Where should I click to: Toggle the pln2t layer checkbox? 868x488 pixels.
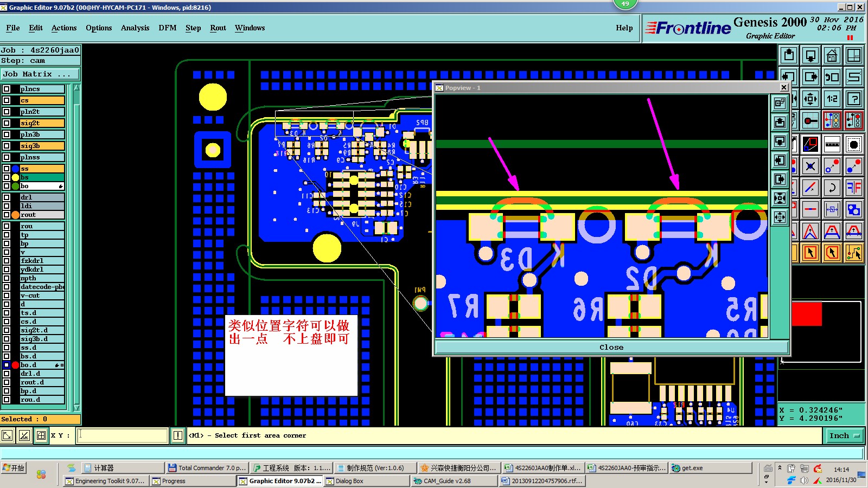[7, 112]
